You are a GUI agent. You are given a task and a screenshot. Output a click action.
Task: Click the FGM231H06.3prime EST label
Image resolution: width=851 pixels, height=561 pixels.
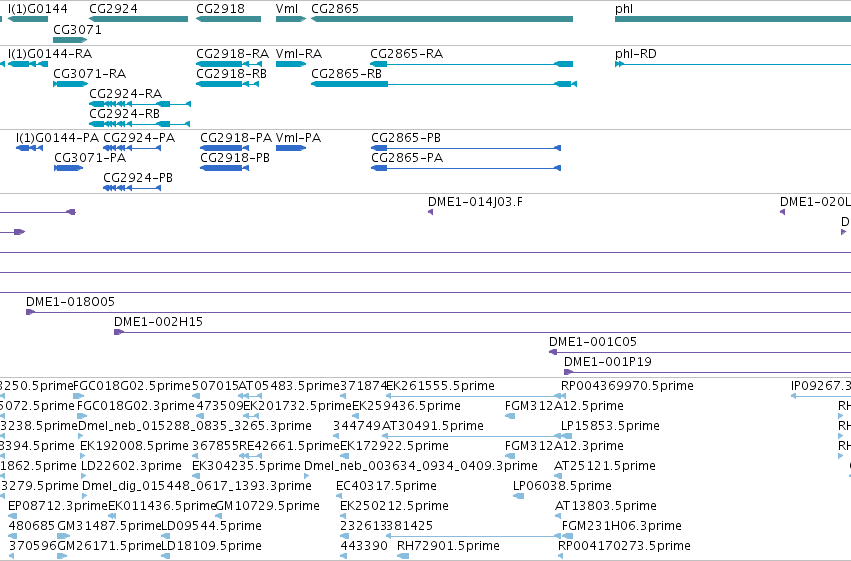(622, 526)
